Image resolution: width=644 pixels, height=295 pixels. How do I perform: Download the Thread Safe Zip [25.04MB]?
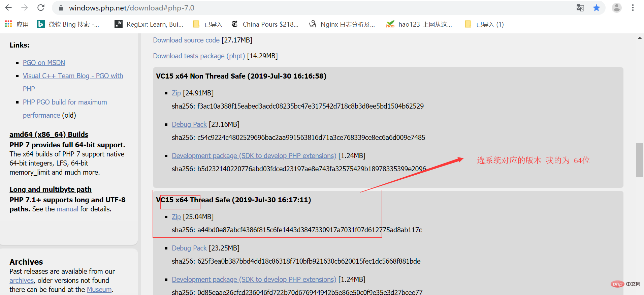pos(176,217)
